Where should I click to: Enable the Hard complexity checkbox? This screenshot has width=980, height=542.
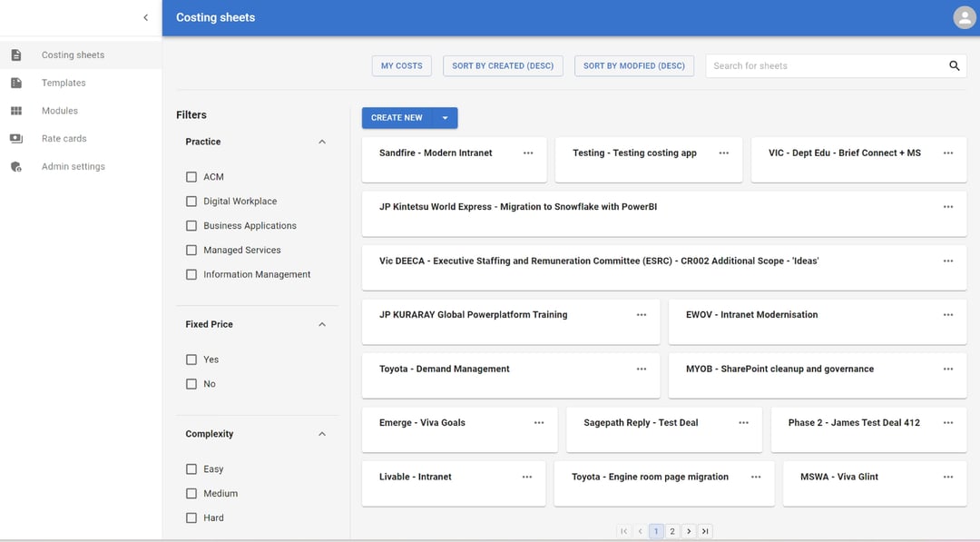191,517
